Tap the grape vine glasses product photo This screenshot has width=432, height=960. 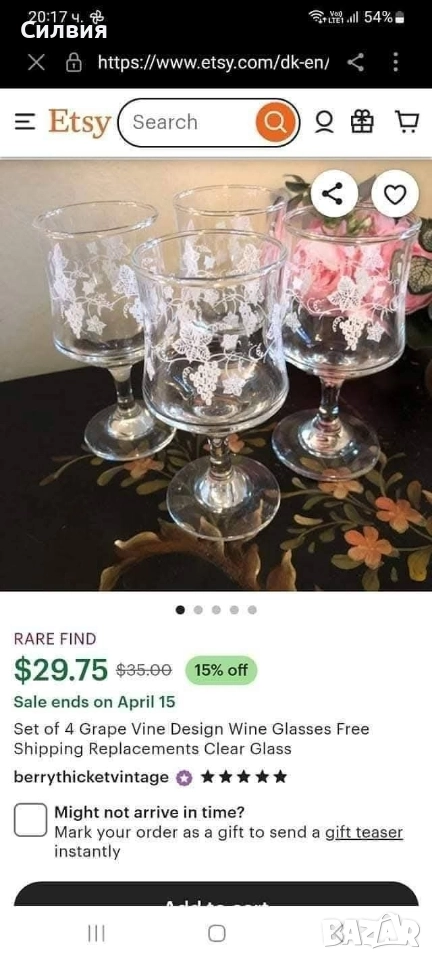tap(216, 375)
